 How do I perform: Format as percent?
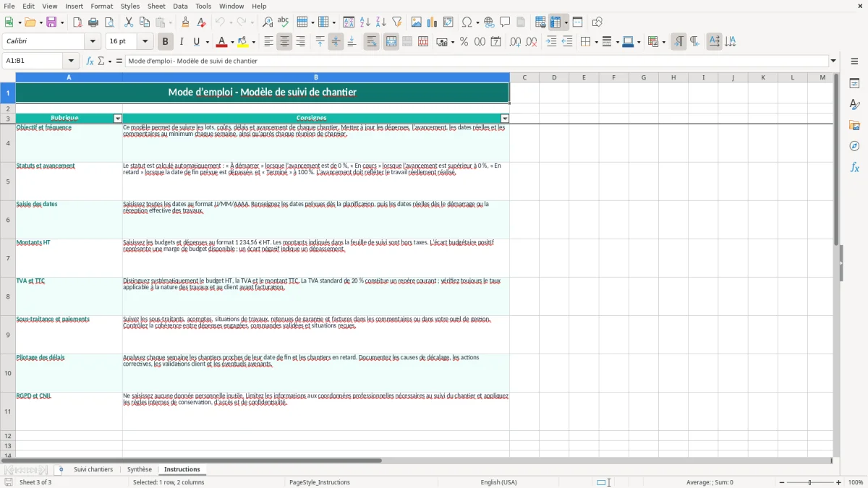point(464,42)
